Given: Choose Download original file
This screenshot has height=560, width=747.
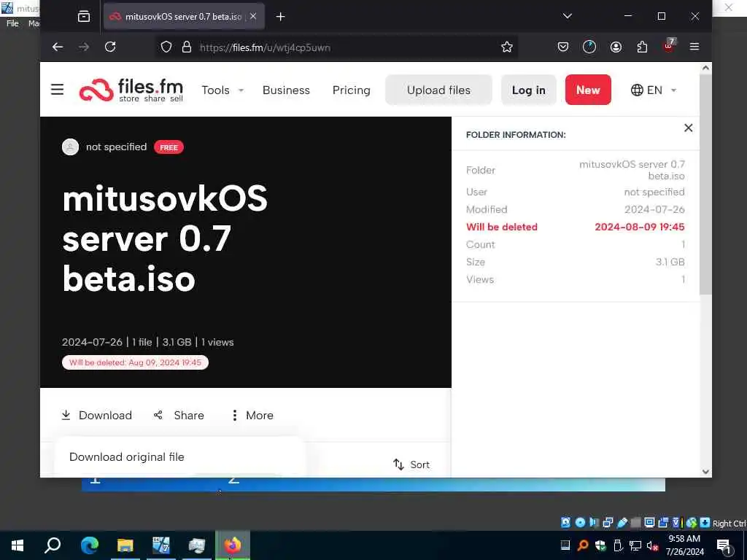Looking at the screenshot, I should [127, 456].
